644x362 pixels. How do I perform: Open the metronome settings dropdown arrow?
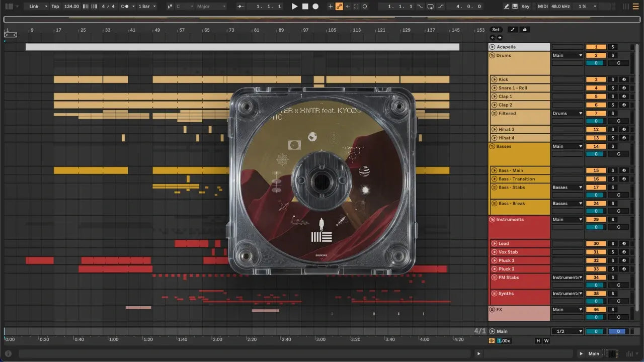[133, 7]
